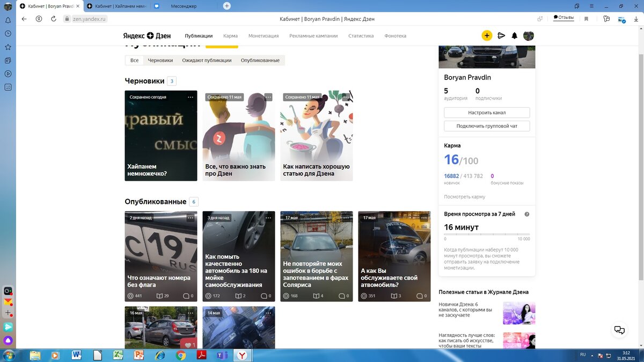
Task: Open the Bookmarks star icon in browser sidebar
Action: pos(8,47)
